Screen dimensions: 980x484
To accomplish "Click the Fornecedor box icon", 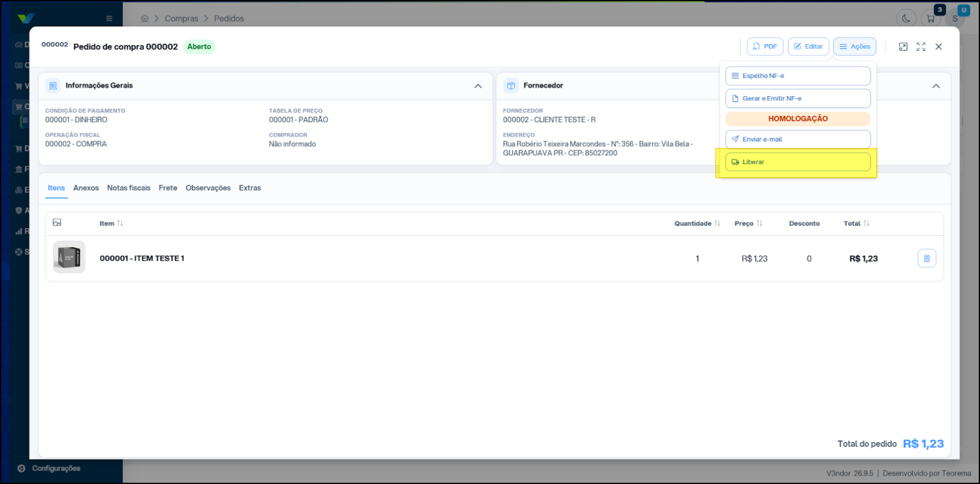I will (x=511, y=86).
